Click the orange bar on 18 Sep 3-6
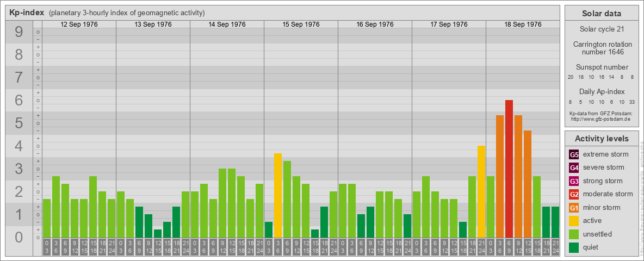 click(x=500, y=177)
